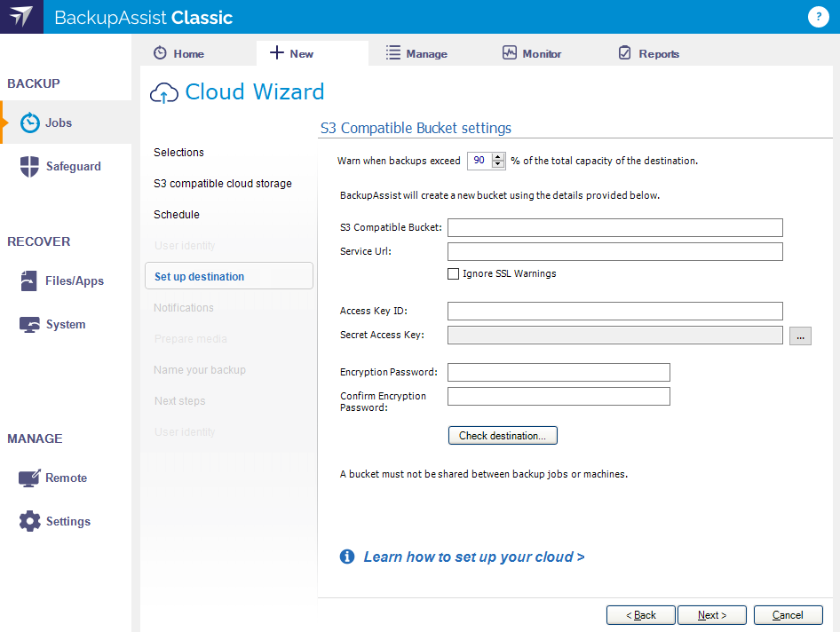Decrease the warning percentage with down arrow

[498, 164]
